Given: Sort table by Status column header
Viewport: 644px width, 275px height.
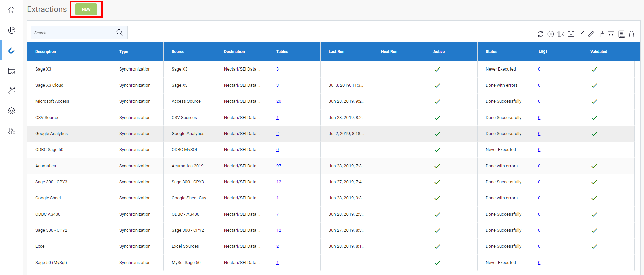Looking at the screenshot, I should (x=491, y=52).
